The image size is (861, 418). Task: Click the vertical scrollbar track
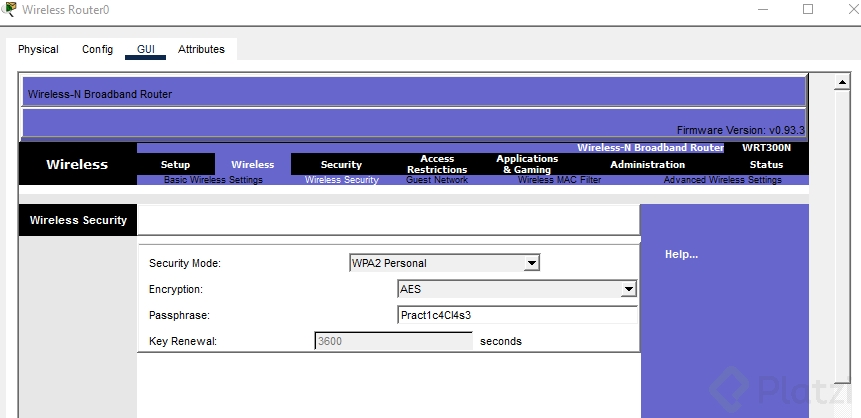pos(842,236)
